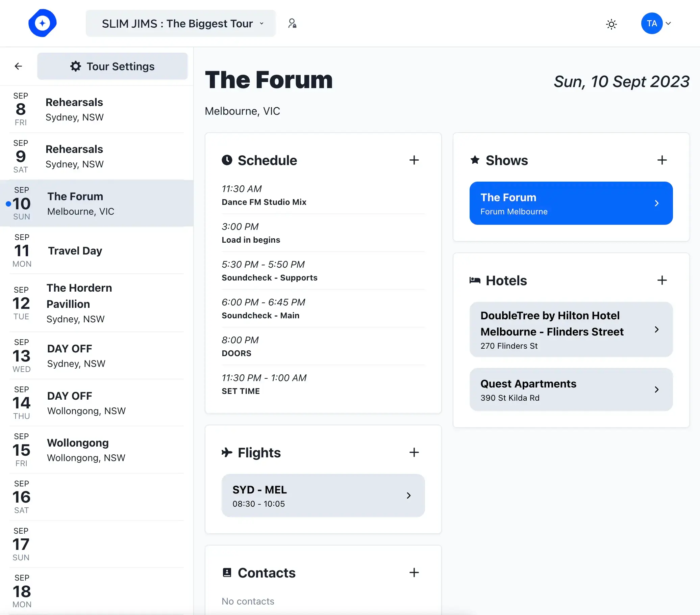Click the blue app logo icon
Viewport: 700px width, 615px height.
42,23
